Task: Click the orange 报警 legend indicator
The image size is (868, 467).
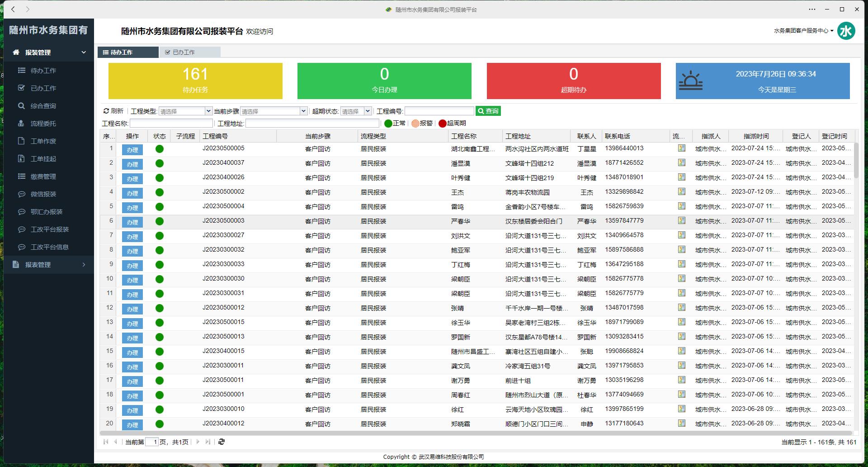Action: click(x=415, y=124)
